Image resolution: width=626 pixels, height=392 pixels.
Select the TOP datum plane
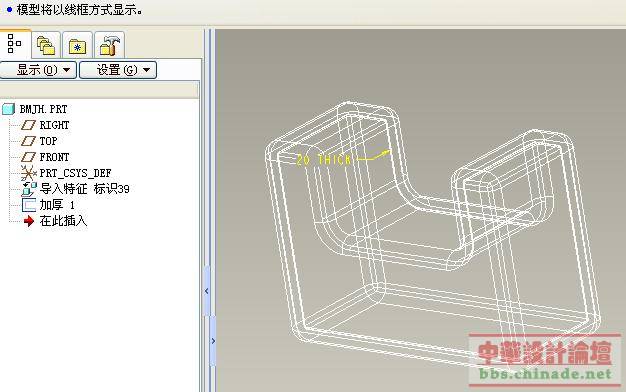pos(48,141)
